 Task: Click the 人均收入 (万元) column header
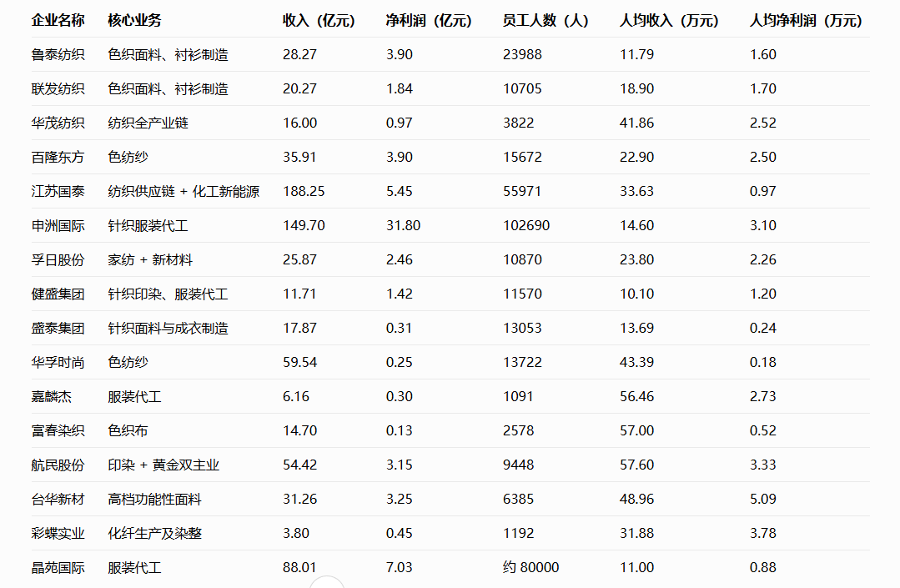[669, 21]
